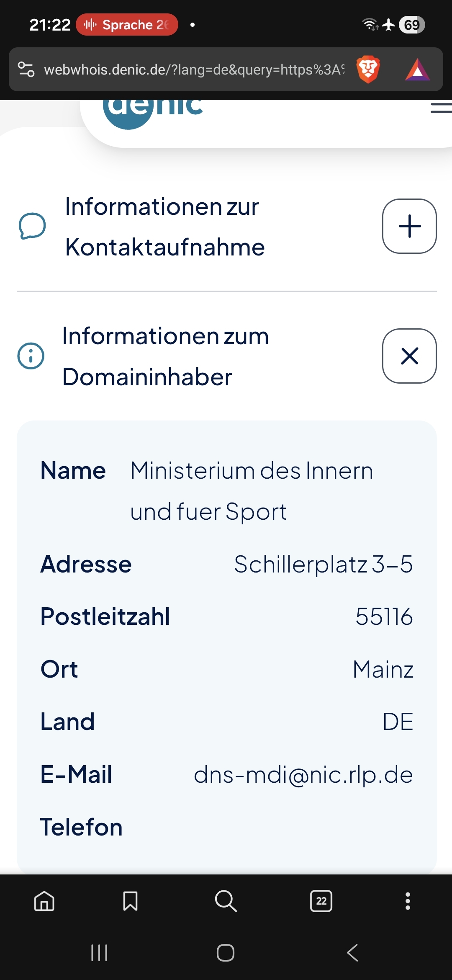The image size is (452, 980).
Task: Tap the info circle icon beside Domaininhaber
Action: 31,356
